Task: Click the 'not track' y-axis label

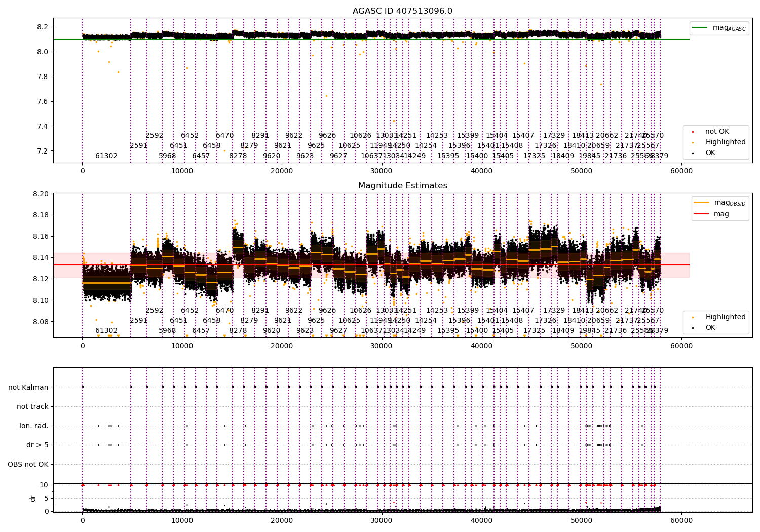Action: click(x=32, y=407)
